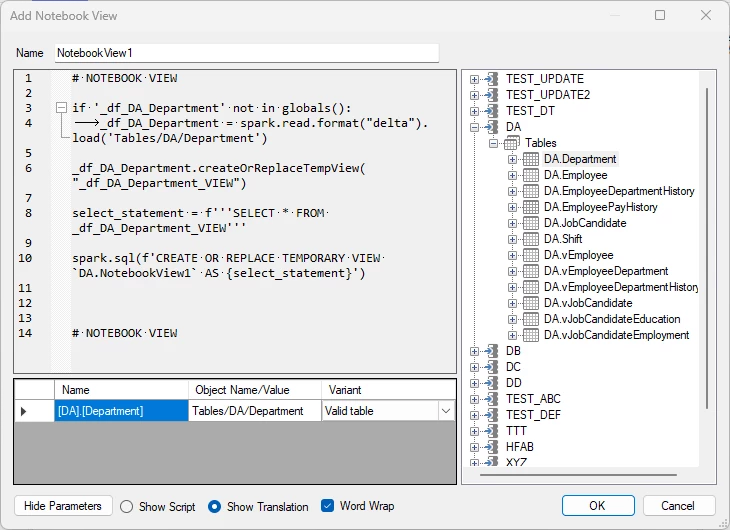Click the DA.vEmployee table icon
Viewport: 730px width, 530px height.
[x=531, y=255]
